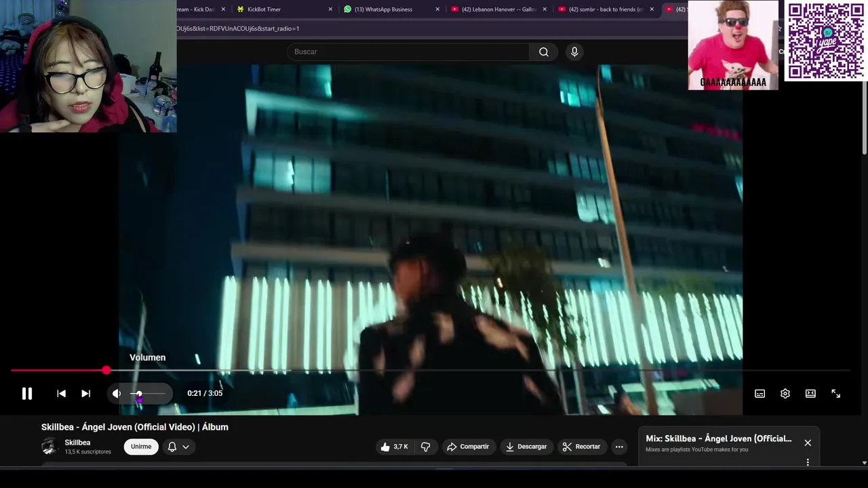The height and width of the screenshot is (488, 868).
Task: Focus the Buscar search field
Action: [408, 52]
